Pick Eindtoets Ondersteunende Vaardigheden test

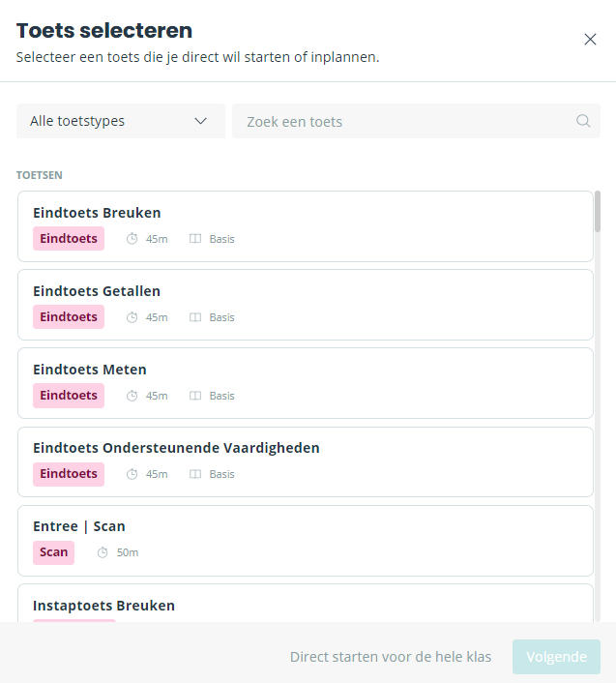(306, 461)
